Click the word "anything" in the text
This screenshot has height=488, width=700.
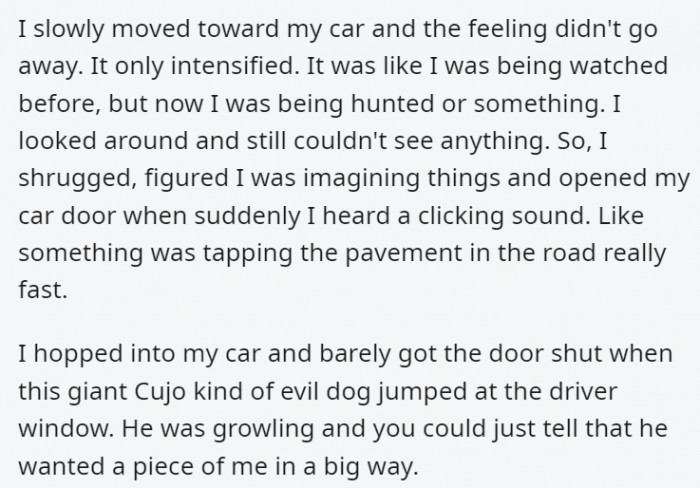pyautogui.click(x=494, y=142)
